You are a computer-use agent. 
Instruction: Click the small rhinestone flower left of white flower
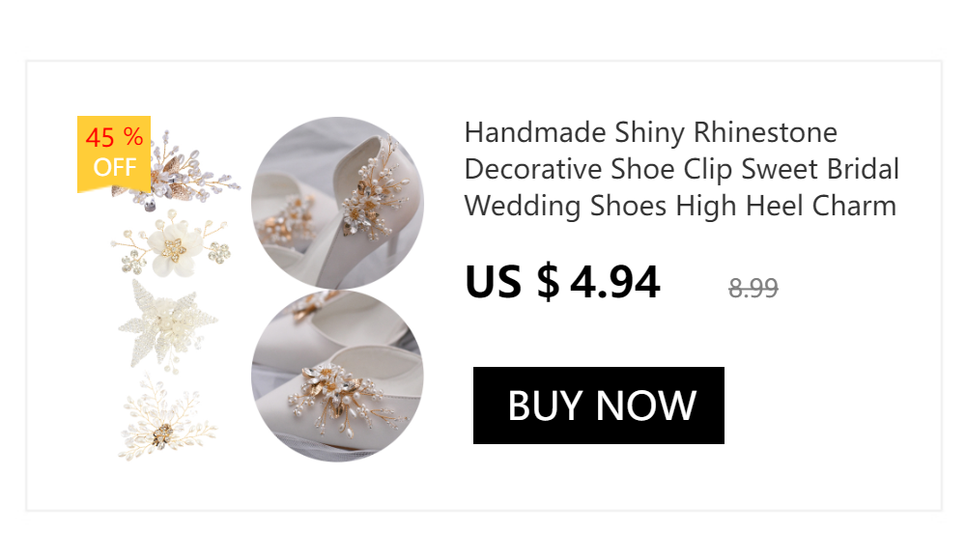tap(133, 264)
